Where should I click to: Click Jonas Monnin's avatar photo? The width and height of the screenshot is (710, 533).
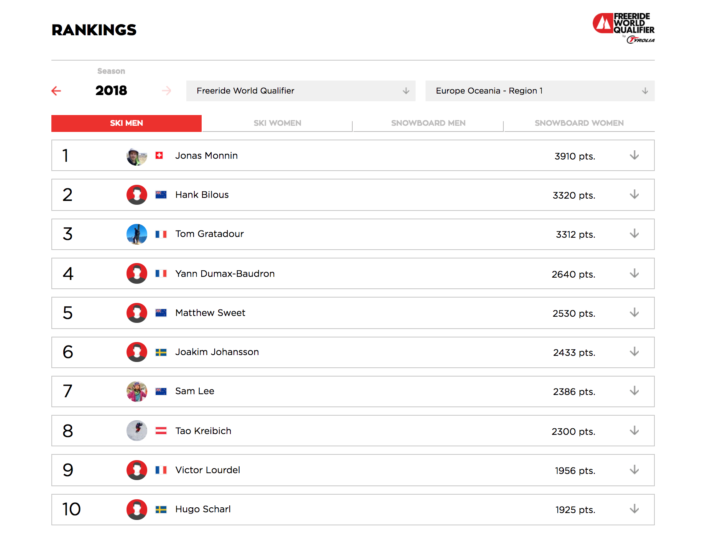[137, 156]
